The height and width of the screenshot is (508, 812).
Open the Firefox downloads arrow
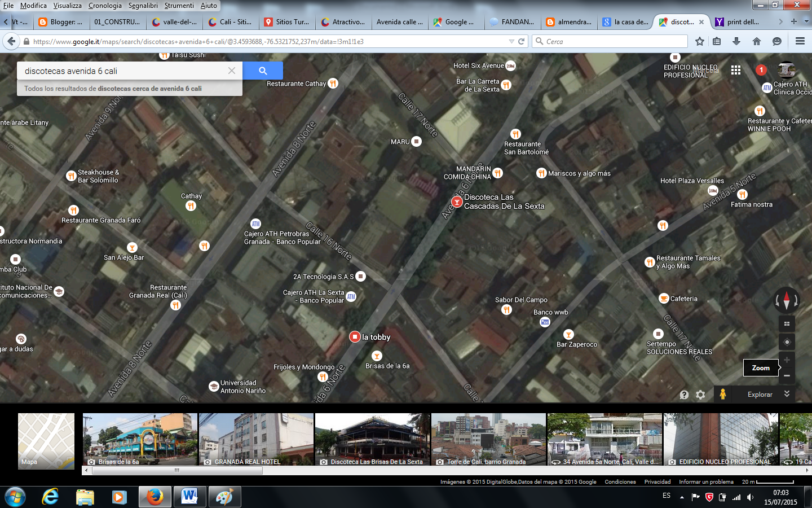point(736,41)
